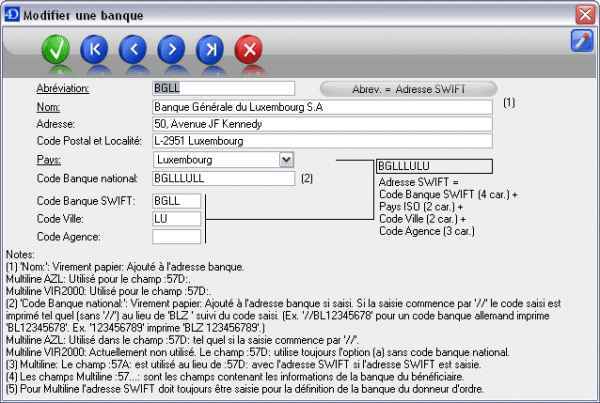Click the pencil edit icon
600x403 pixels.
(582, 41)
